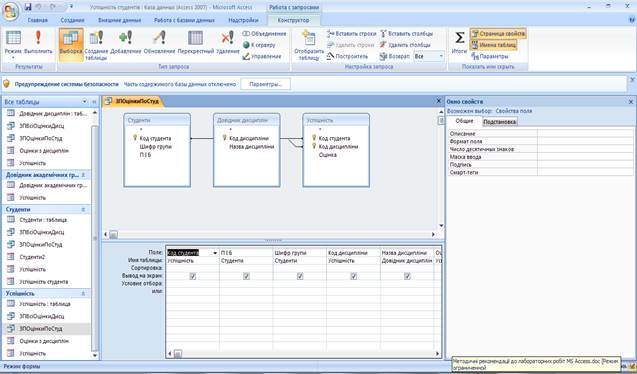Image resolution: width=637 pixels, height=374 pixels.
Task: Open Отобразить таблицу show table dialog
Action: point(309,45)
